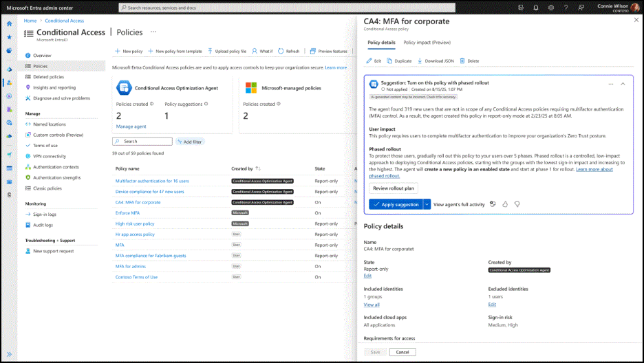
Task: Click Download JSON
Action: click(436, 60)
